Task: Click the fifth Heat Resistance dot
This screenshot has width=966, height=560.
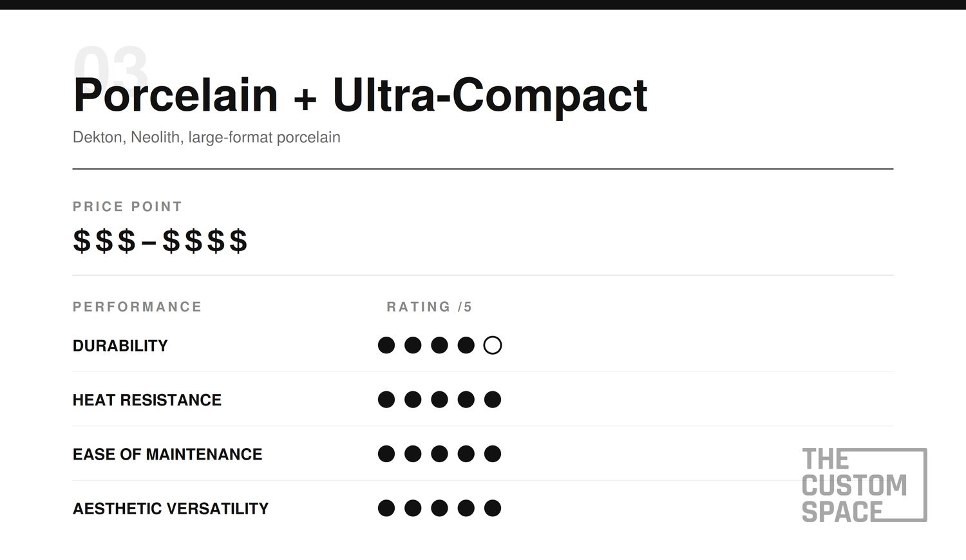Action: coord(493,400)
